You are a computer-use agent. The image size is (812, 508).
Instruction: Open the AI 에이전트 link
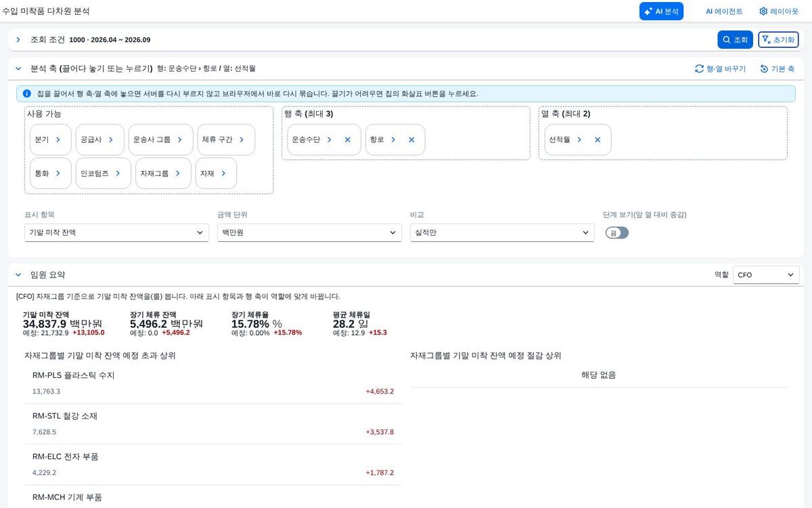(x=724, y=12)
